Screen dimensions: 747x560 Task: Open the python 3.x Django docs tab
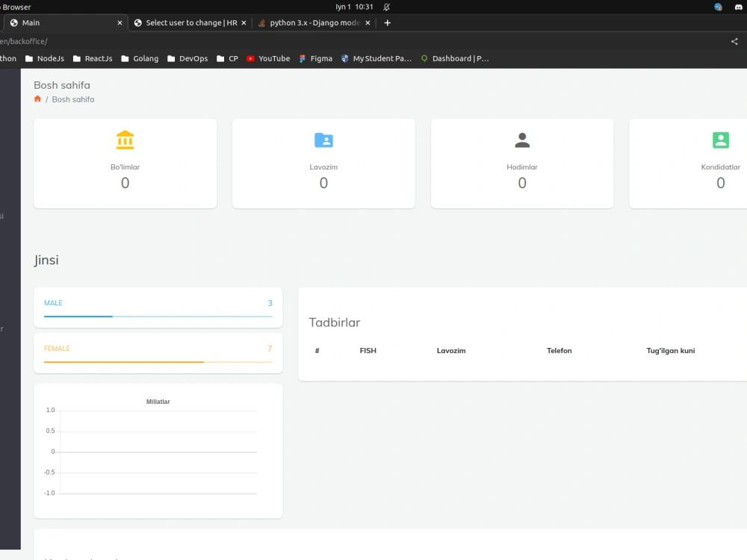click(312, 23)
